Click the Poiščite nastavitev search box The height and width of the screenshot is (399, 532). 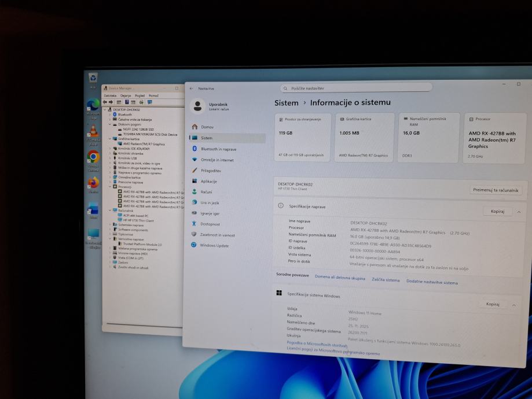356,87
